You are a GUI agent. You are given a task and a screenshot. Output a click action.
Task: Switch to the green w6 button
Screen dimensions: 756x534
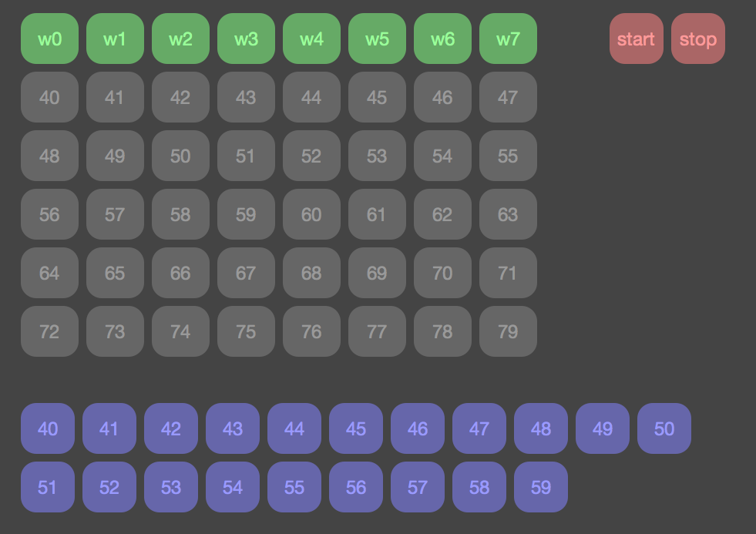(442, 39)
